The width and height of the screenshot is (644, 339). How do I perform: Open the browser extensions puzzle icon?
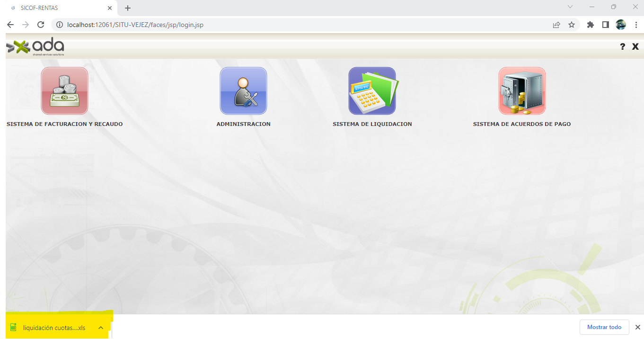[590, 25]
